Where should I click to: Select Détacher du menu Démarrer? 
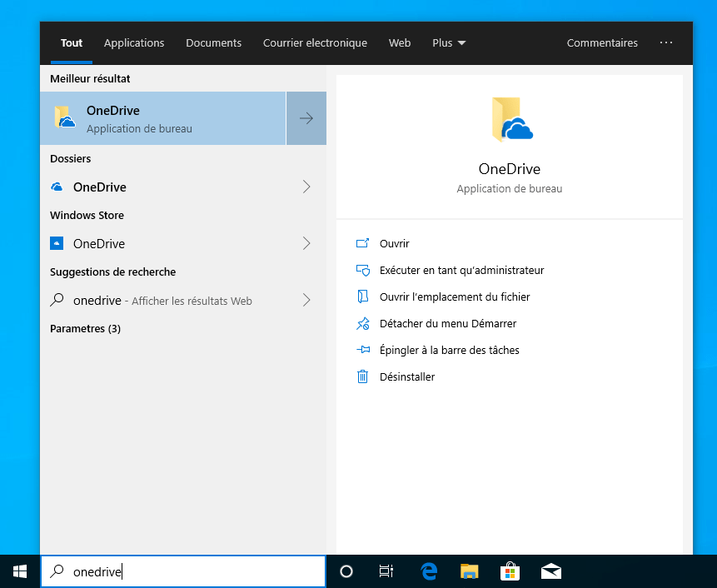tap(448, 323)
